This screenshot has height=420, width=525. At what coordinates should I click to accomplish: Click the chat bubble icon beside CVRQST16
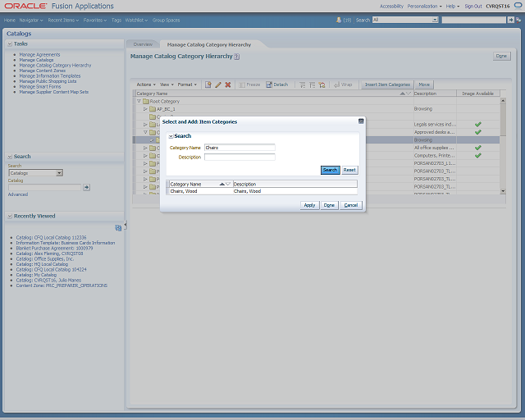tap(518, 6)
